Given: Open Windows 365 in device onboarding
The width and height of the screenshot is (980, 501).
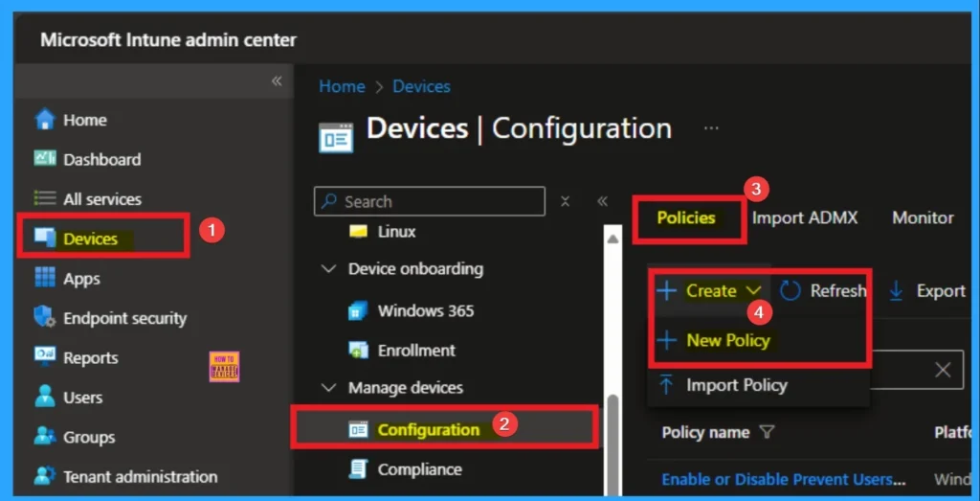Looking at the screenshot, I should click(425, 310).
